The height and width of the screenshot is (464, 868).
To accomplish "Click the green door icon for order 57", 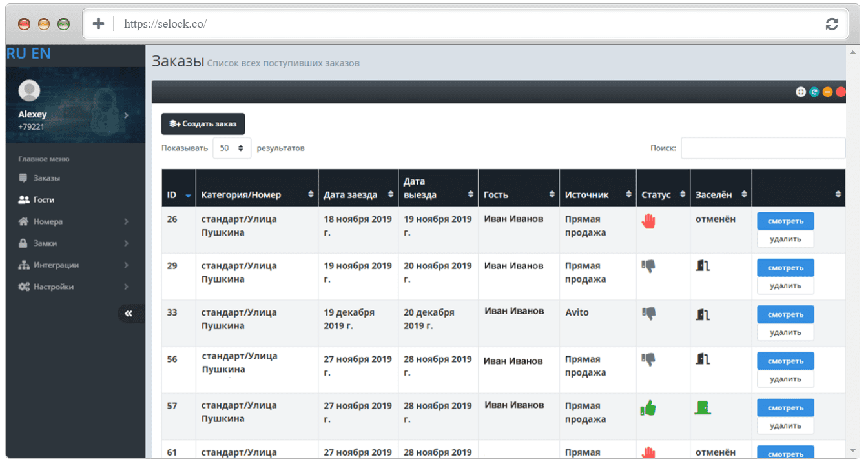I will [x=703, y=407].
